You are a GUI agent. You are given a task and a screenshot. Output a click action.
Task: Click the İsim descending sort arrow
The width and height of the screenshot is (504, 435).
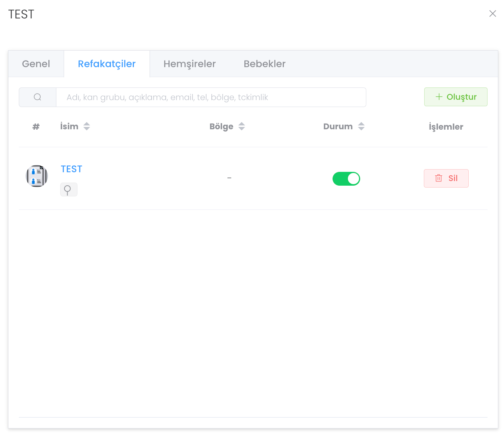pyautogui.click(x=87, y=129)
